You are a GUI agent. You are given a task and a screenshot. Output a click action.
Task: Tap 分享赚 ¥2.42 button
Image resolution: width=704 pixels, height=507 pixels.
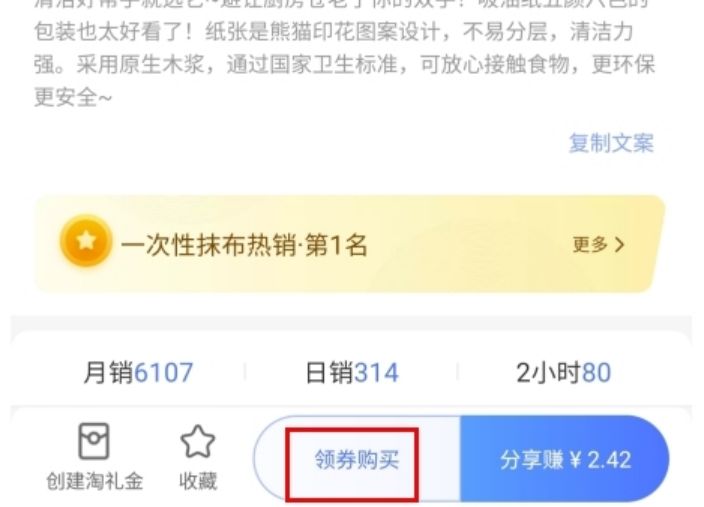[x=565, y=460]
